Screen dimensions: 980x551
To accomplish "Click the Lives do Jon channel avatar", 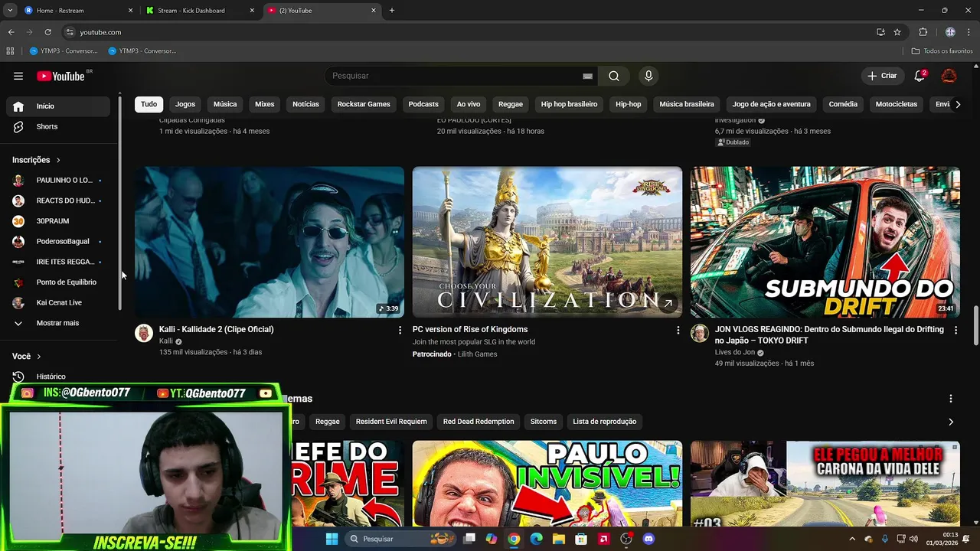I will 700,333.
